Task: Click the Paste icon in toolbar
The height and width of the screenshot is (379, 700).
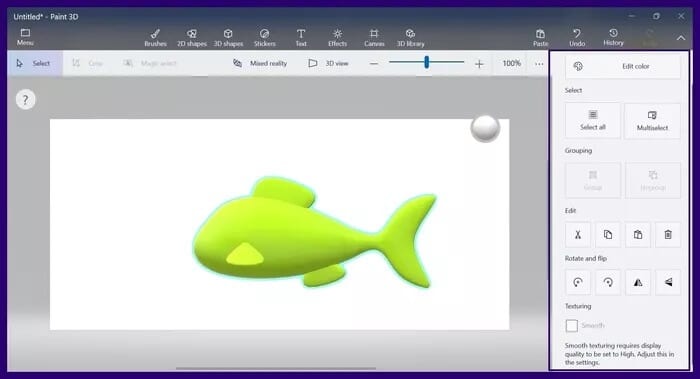Action: point(540,37)
